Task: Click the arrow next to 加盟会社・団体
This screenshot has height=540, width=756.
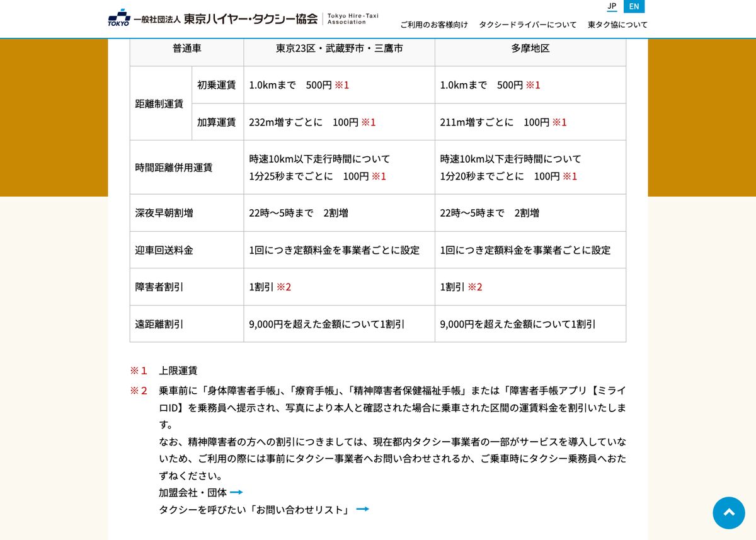Action: [x=236, y=492]
